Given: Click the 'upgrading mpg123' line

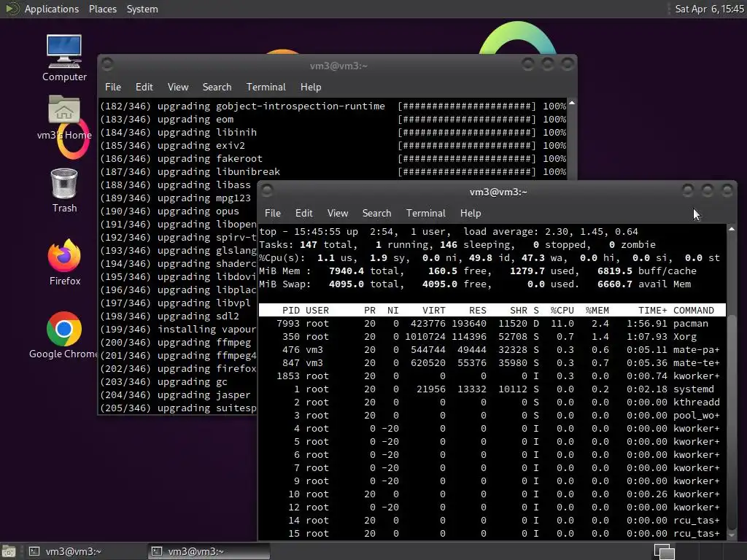Looking at the screenshot, I should point(175,198).
